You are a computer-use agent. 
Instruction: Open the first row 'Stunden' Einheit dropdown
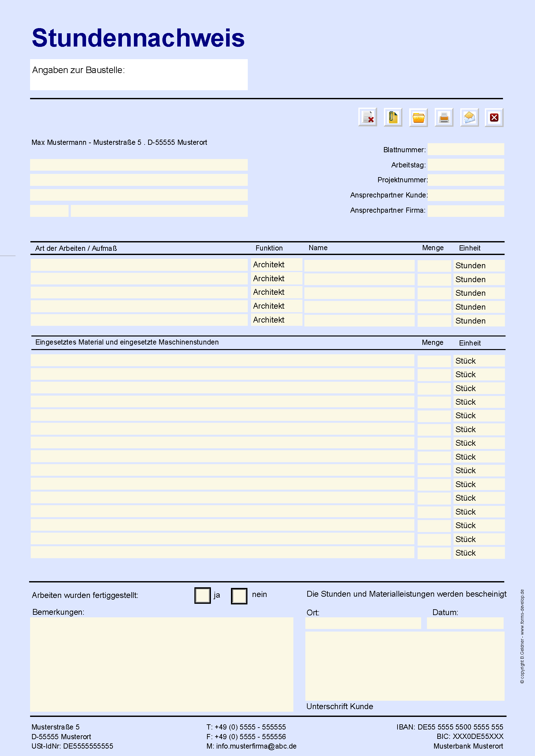pos(478,266)
